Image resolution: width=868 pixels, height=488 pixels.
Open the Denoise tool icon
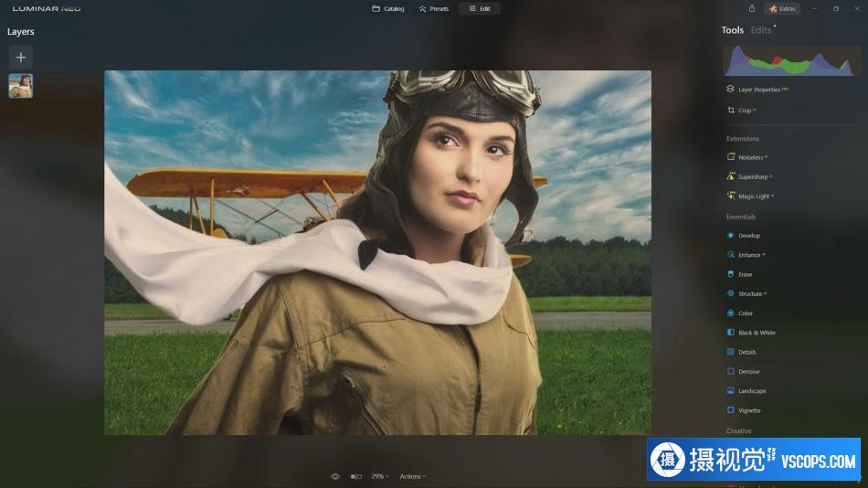(x=730, y=371)
